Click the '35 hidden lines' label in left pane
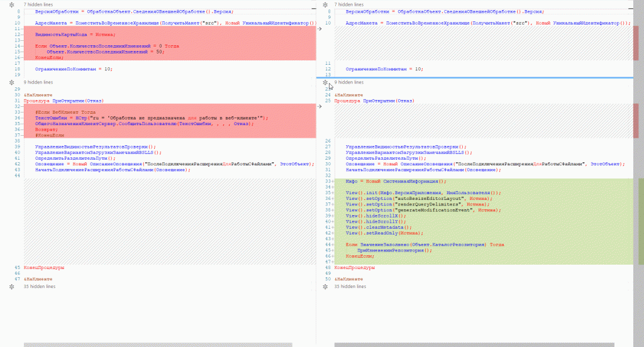Image resolution: width=644 pixels, height=347 pixels. (40, 287)
